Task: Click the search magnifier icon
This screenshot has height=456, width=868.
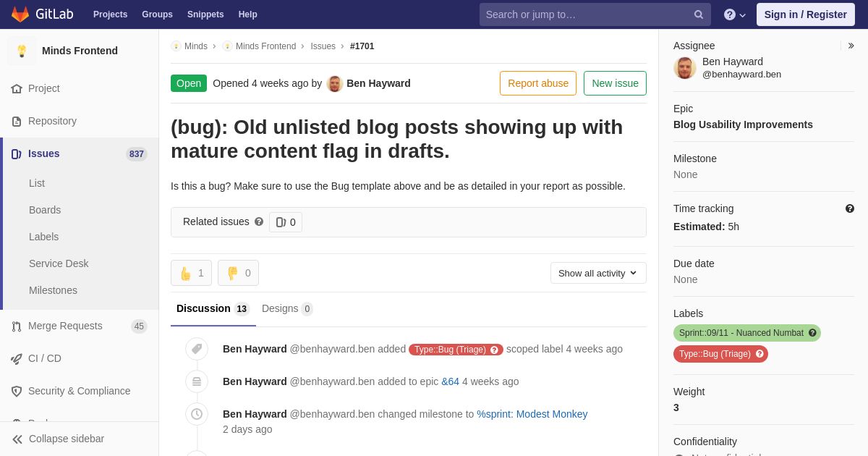Action: (x=699, y=14)
